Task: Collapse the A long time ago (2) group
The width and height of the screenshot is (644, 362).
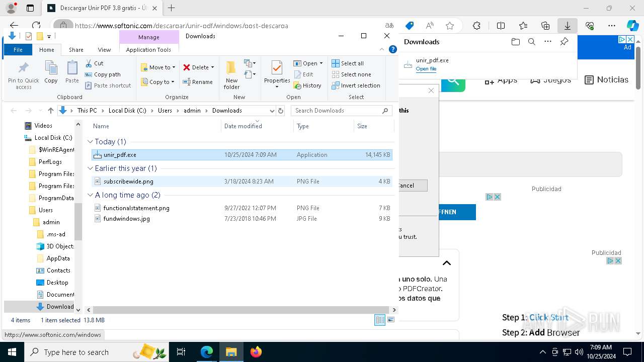Action: (91, 195)
